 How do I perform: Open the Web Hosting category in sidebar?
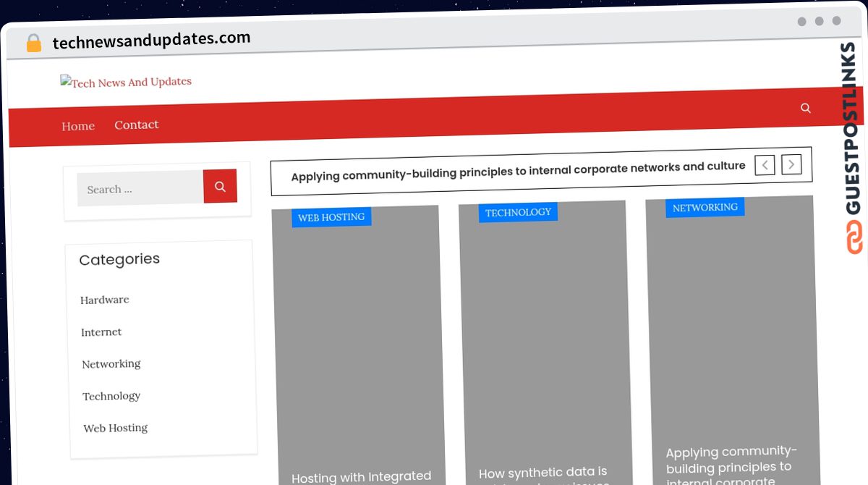coord(116,428)
